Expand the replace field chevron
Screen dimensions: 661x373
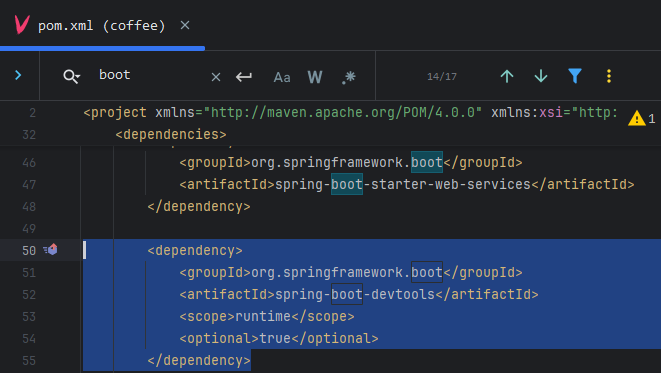[18, 75]
